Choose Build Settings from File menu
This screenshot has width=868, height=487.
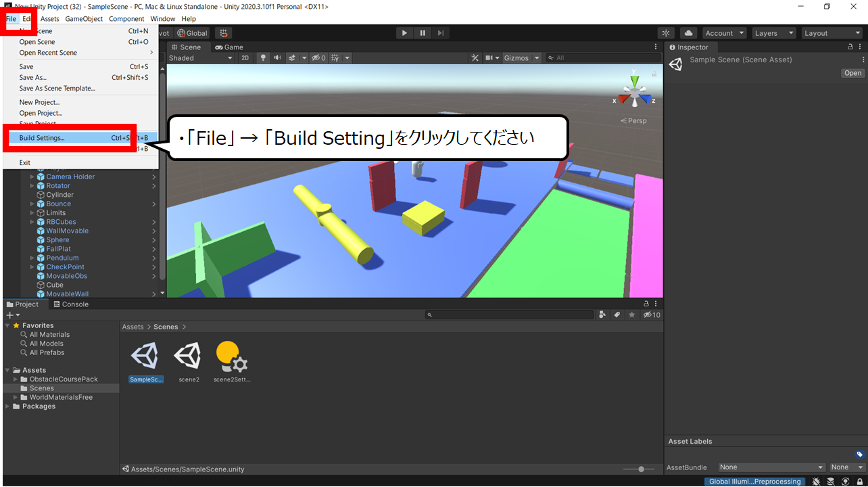pos(80,138)
